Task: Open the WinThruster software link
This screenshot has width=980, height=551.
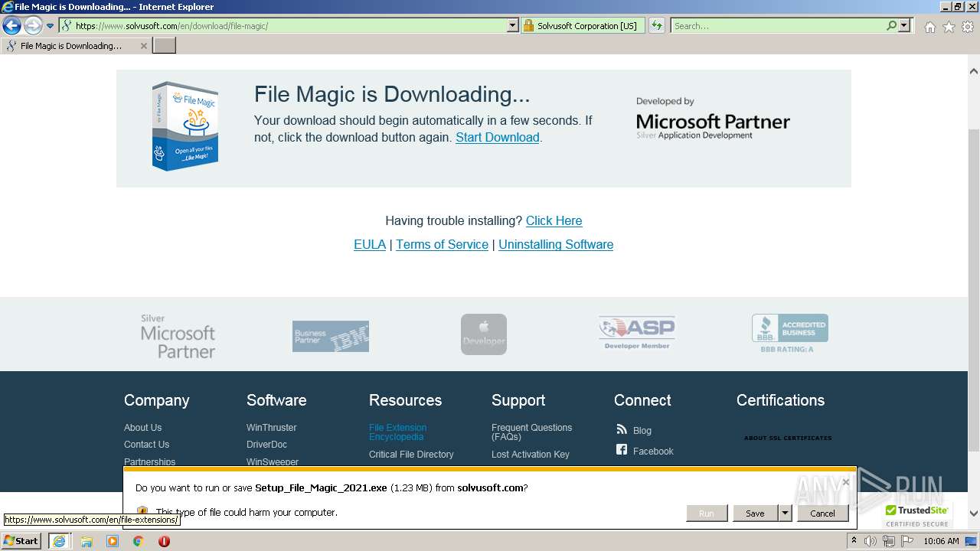Action: 271,428
